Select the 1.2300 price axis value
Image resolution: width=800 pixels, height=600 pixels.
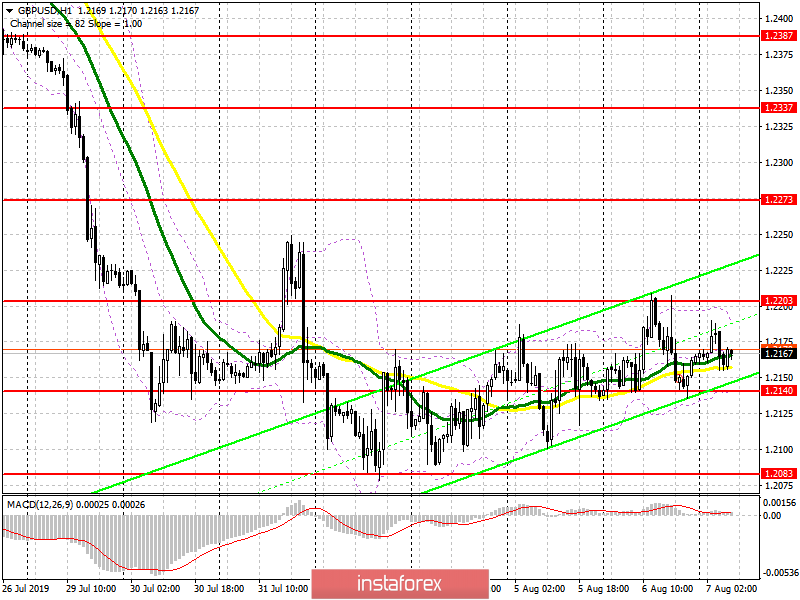pos(779,163)
